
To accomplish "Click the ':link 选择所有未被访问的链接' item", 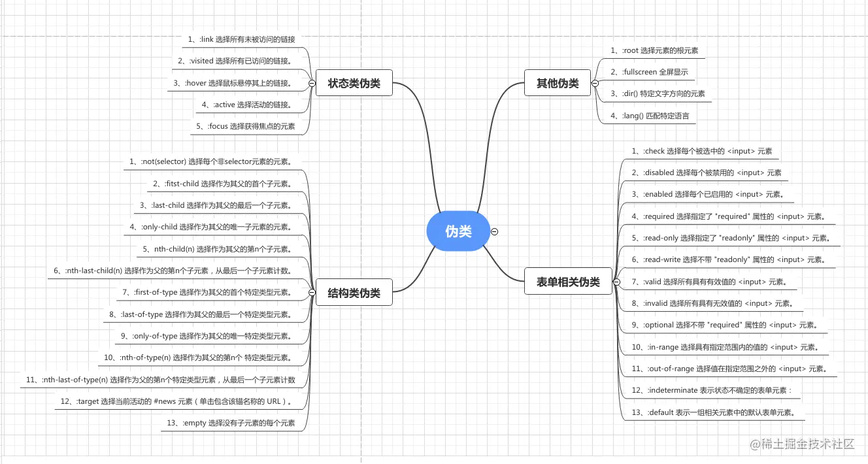I will coord(241,39).
